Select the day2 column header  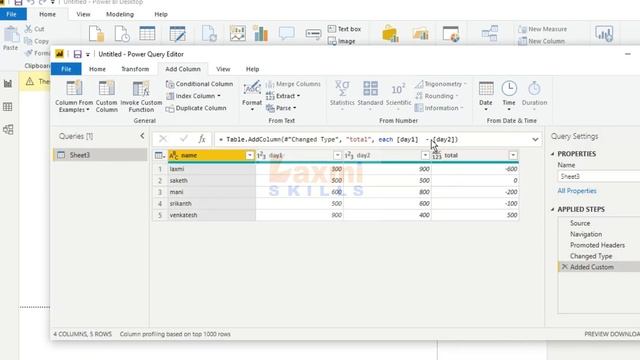point(387,156)
